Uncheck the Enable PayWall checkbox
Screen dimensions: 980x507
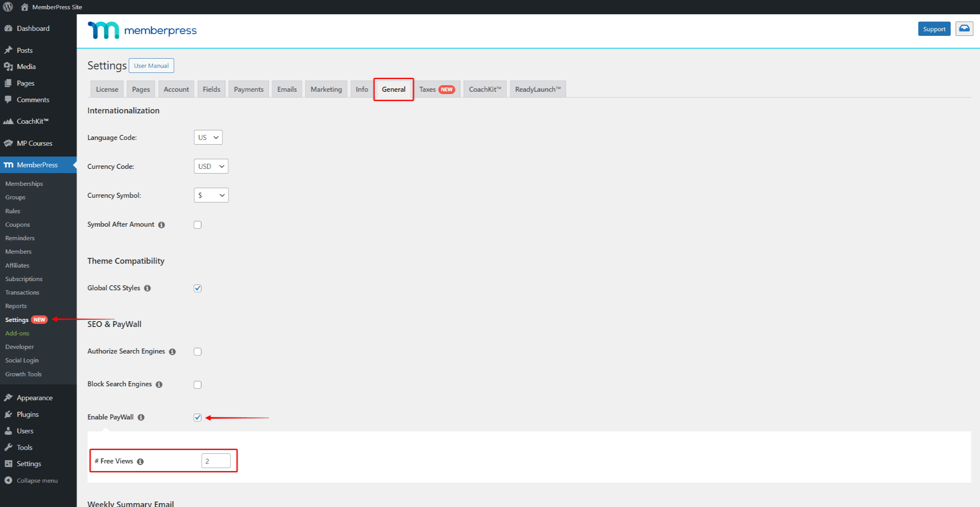point(198,418)
